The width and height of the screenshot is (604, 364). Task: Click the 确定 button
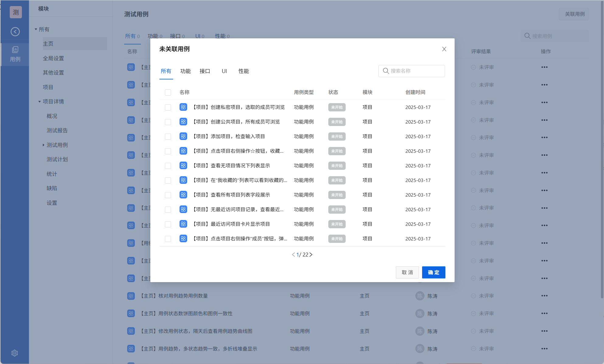point(433,272)
